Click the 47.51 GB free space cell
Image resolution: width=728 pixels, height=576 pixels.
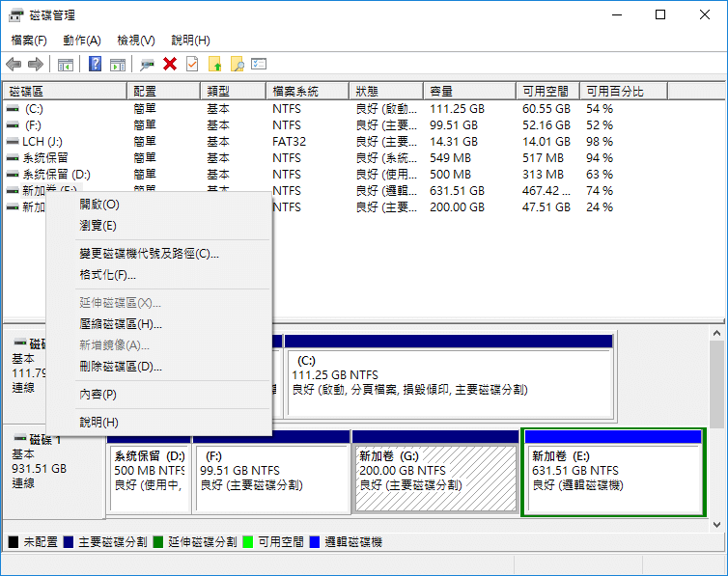546,207
